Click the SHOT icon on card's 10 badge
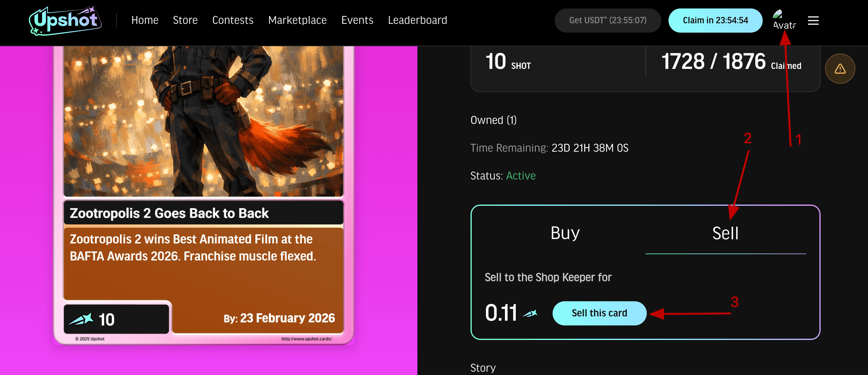 81,319
